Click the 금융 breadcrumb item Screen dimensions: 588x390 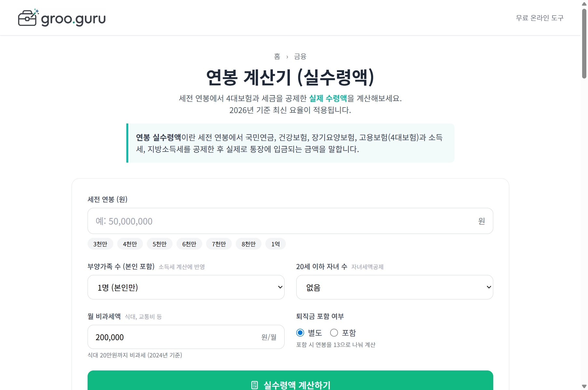(300, 56)
